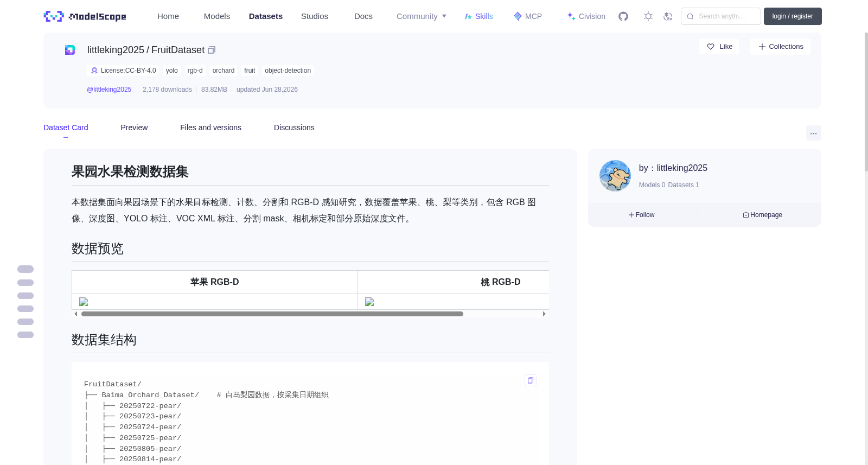868x465 pixels.
Task: Switch to the Discussions tab
Action: click(294, 128)
